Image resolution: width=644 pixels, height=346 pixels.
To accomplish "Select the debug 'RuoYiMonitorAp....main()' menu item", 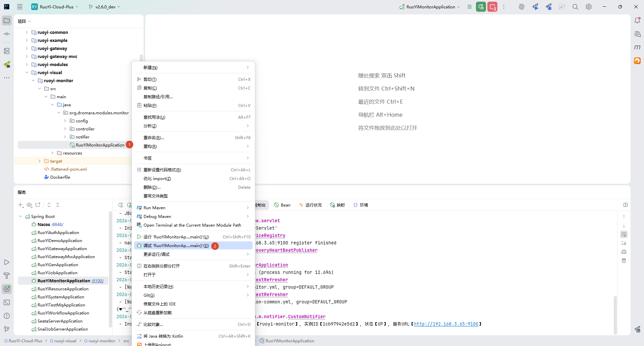I will (x=176, y=246).
